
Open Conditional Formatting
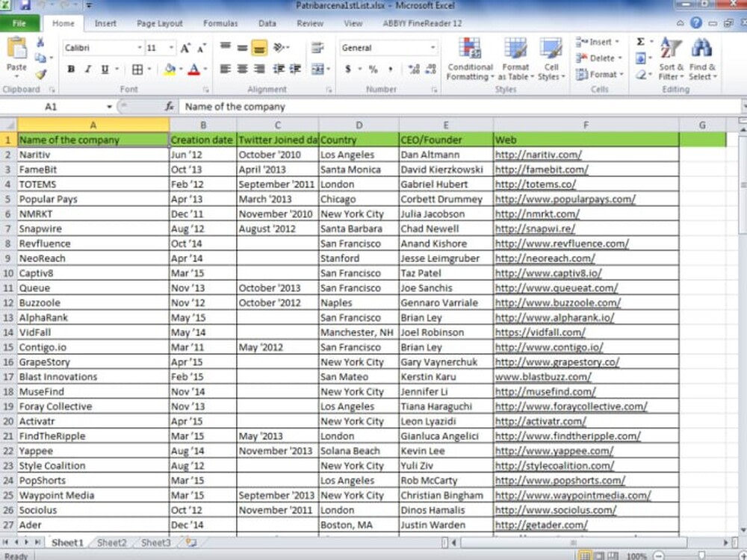[x=470, y=59]
